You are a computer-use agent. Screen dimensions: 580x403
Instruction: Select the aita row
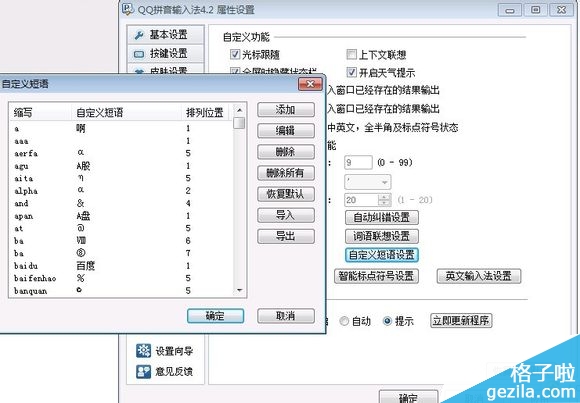121,178
